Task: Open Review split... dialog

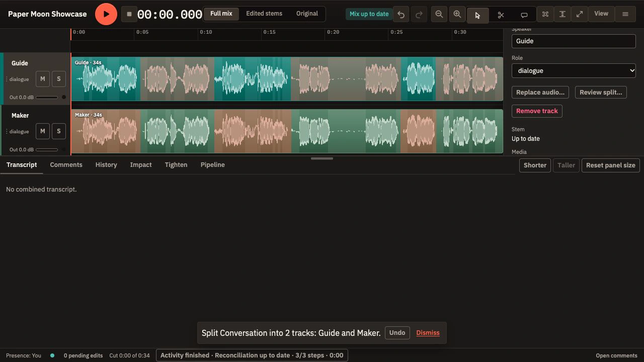Action: pyautogui.click(x=601, y=93)
